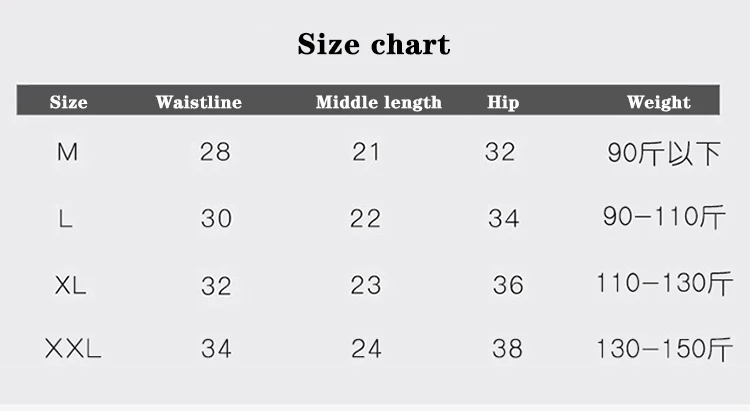Select the Waistline column header

point(198,102)
